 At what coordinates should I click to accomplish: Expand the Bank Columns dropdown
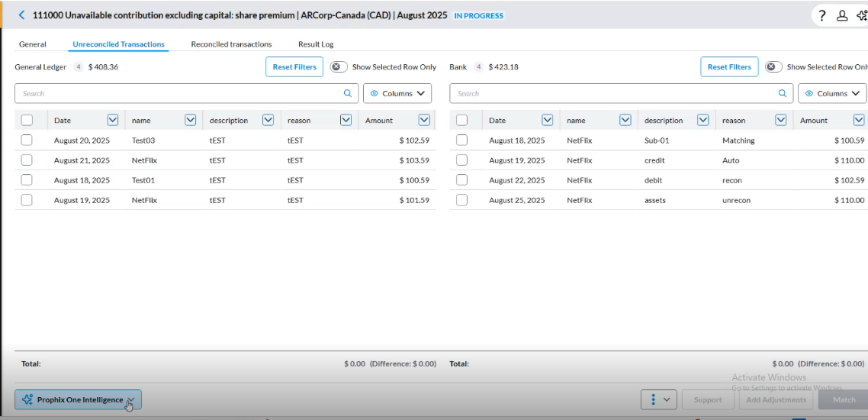coord(832,94)
